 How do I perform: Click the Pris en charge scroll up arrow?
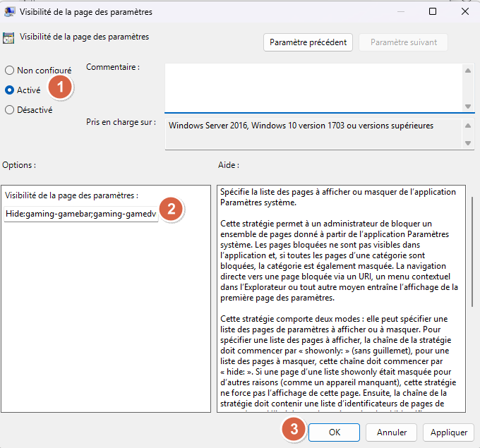pyautogui.click(x=468, y=126)
